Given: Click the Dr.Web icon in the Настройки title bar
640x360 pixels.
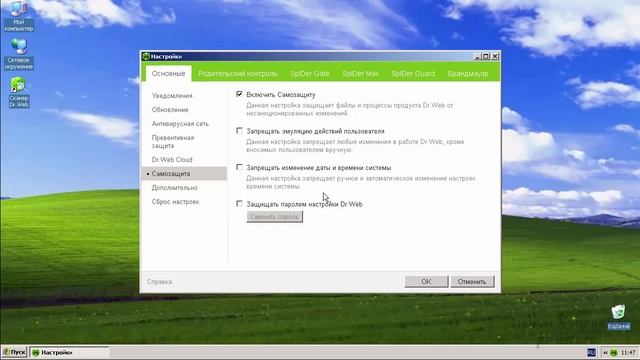Looking at the screenshot, I should [x=146, y=56].
